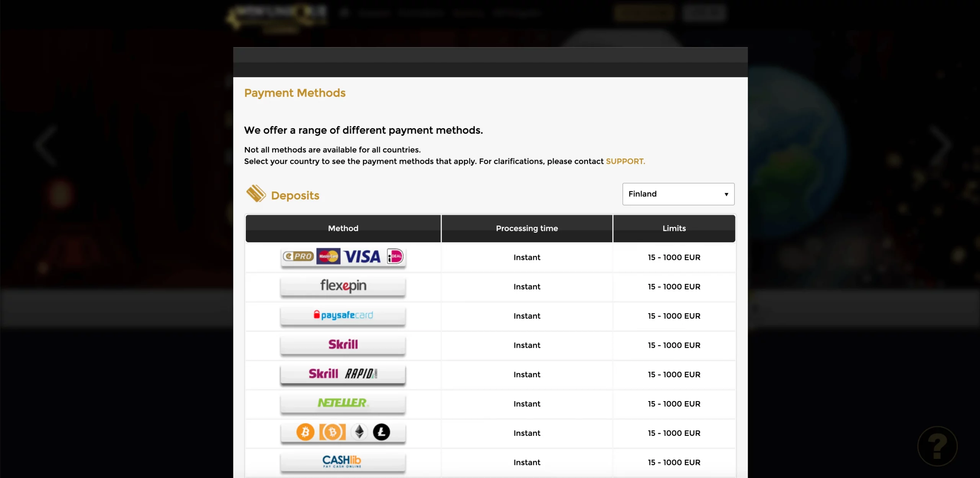
Task: Click the Bitcoin Cash square icon
Action: click(332, 432)
